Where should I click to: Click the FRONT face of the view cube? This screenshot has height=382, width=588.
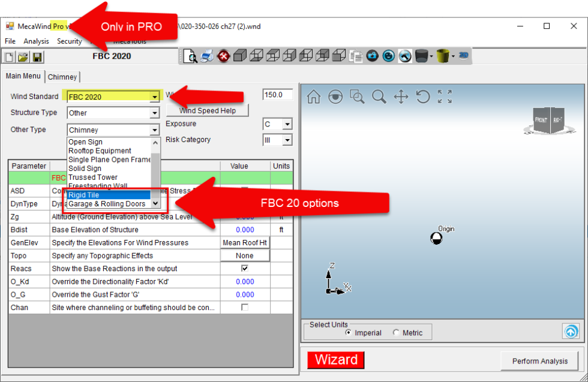[541, 120]
